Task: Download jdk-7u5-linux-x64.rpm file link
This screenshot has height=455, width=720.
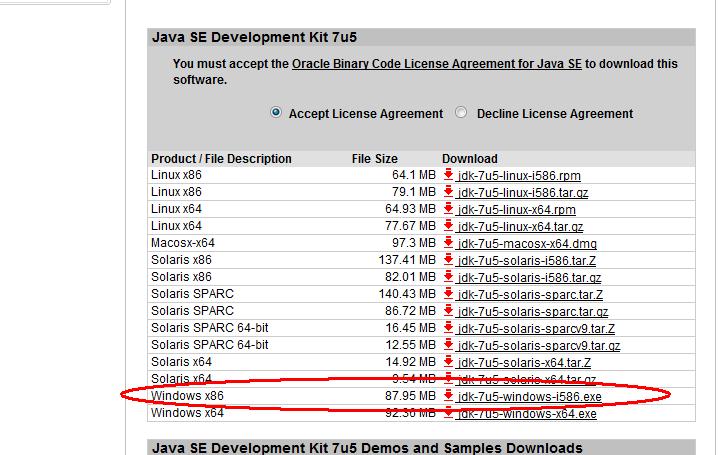Action: [517, 209]
